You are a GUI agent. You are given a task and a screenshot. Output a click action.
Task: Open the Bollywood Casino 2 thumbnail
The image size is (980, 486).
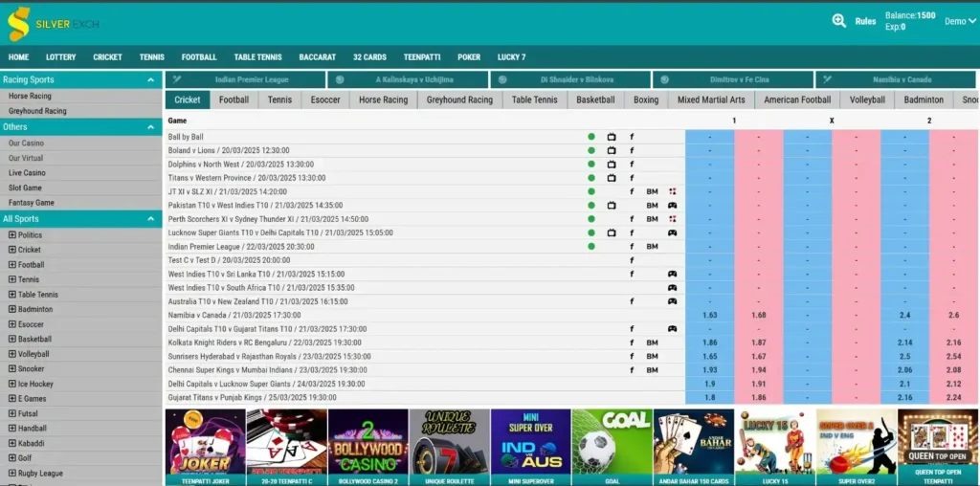[368, 448]
